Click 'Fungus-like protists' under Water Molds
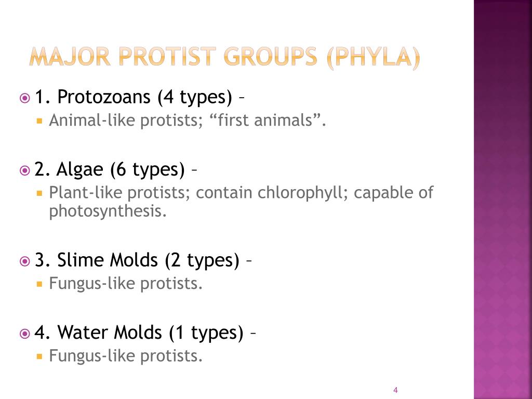 click(125, 356)
